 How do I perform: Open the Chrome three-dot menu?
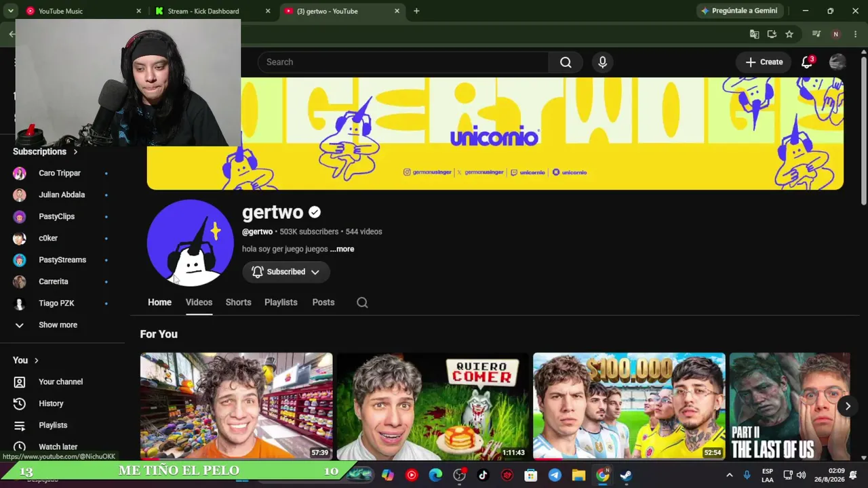pyautogui.click(x=854, y=34)
